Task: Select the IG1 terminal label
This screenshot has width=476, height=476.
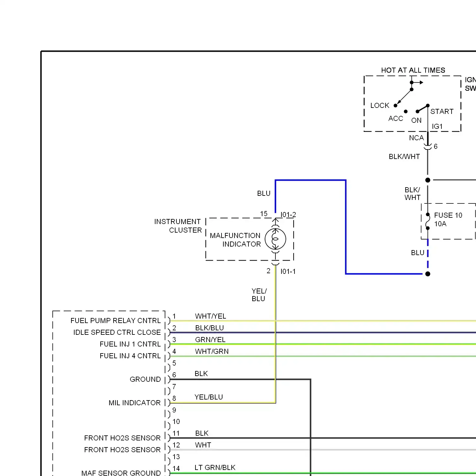Action: [x=437, y=126]
